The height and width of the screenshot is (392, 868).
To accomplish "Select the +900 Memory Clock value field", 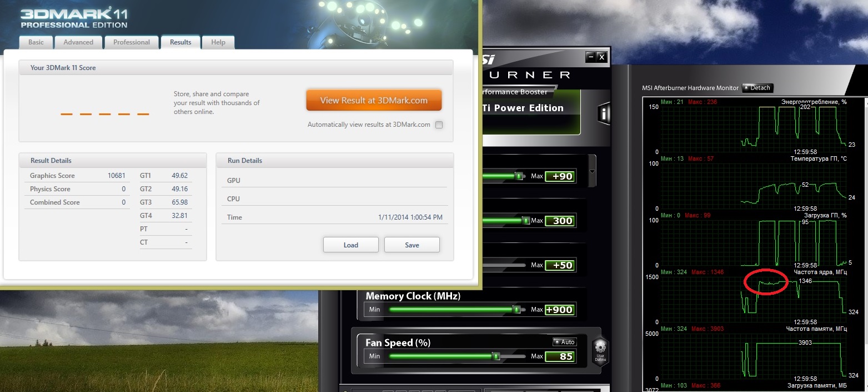I will pyautogui.click(x=559, y=310).
